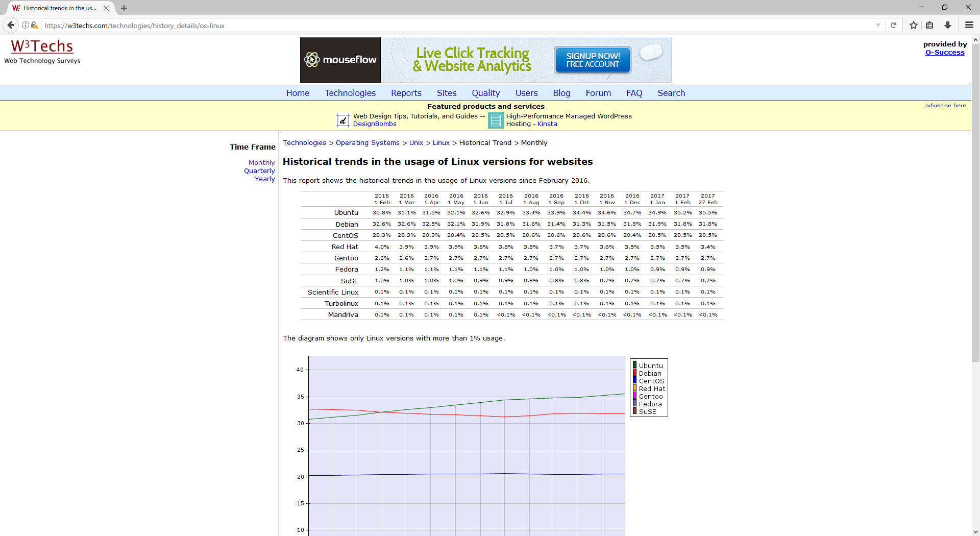
Task: Show bookmarks list icon in toolbar
Action: (929, 25)
